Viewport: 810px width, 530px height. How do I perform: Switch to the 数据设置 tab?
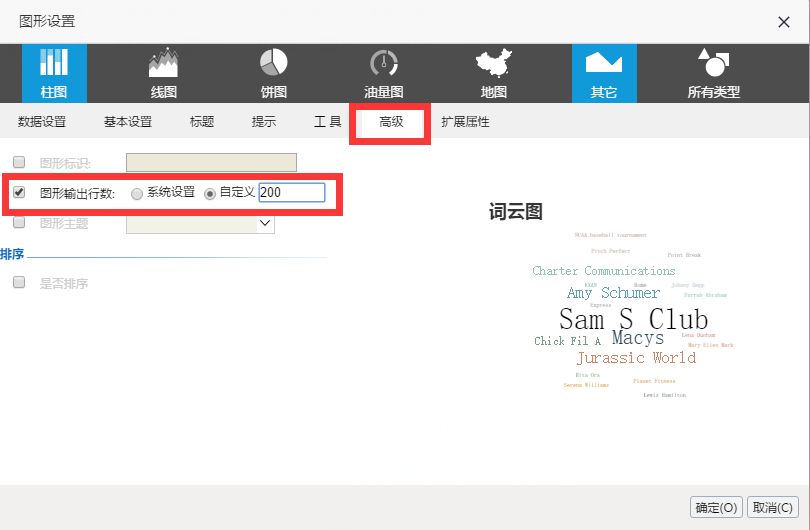coord(42,121)
